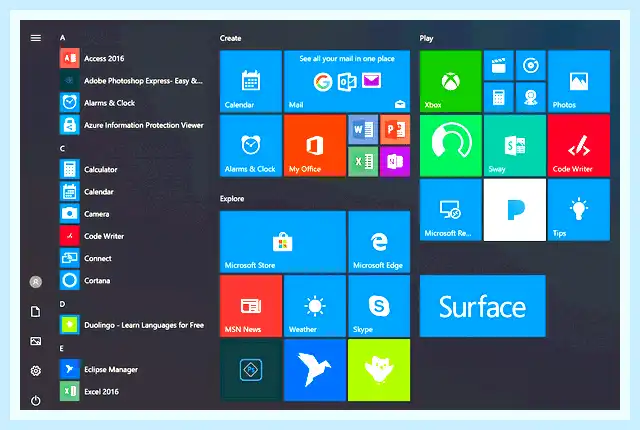The image size is (640, 430).
Task: Open the blue bird app tile
Action: tap(315, 370)
